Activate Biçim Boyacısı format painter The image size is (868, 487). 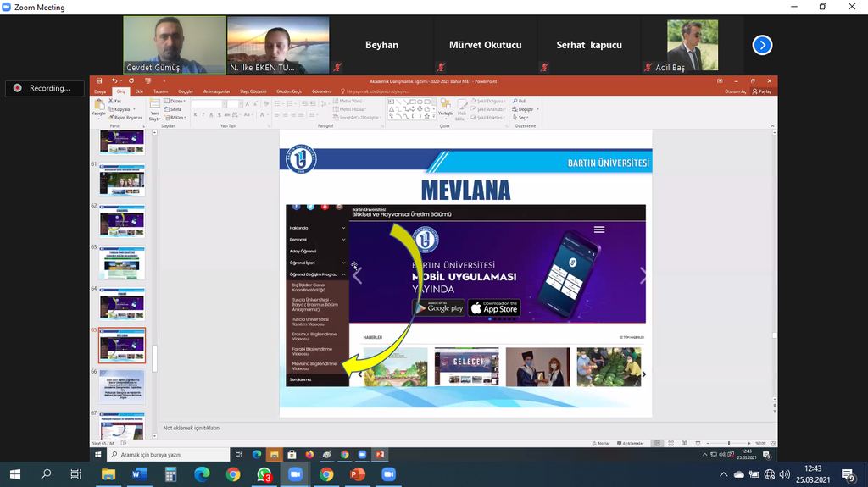coord(125,118)
